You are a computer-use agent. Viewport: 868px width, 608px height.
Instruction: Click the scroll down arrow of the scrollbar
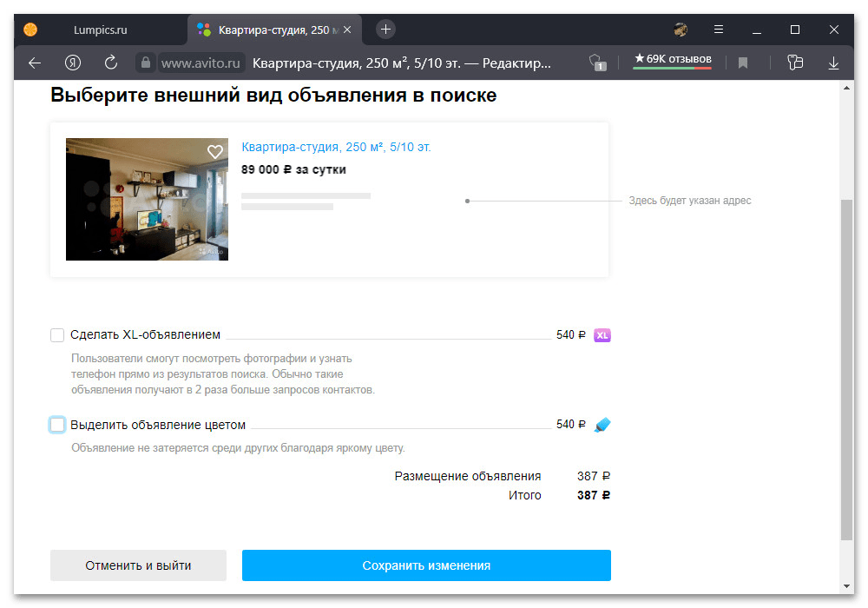[846, 585]
